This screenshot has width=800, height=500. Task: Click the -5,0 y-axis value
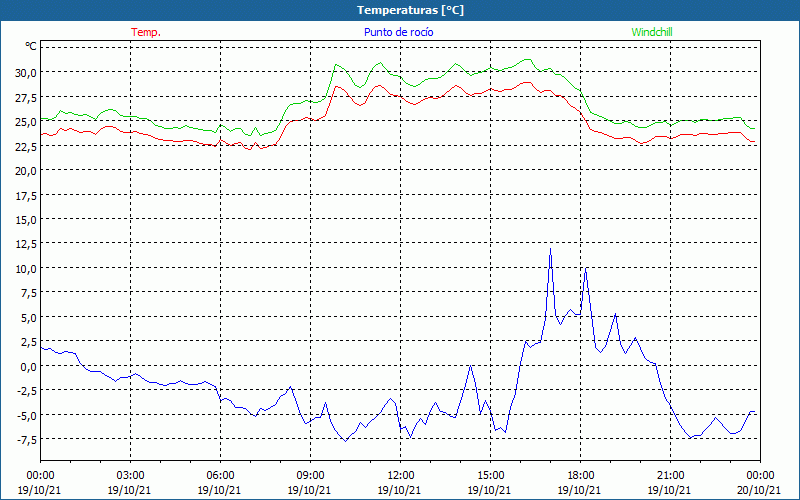click(x=26, y=416)
